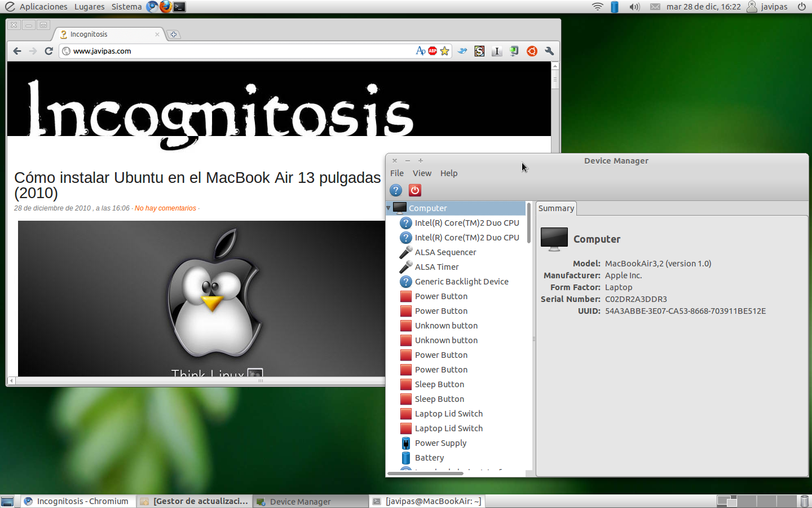
Task: Select ALSA Timer in device tree
Action: pyautogui.click(x=437, y=267)
